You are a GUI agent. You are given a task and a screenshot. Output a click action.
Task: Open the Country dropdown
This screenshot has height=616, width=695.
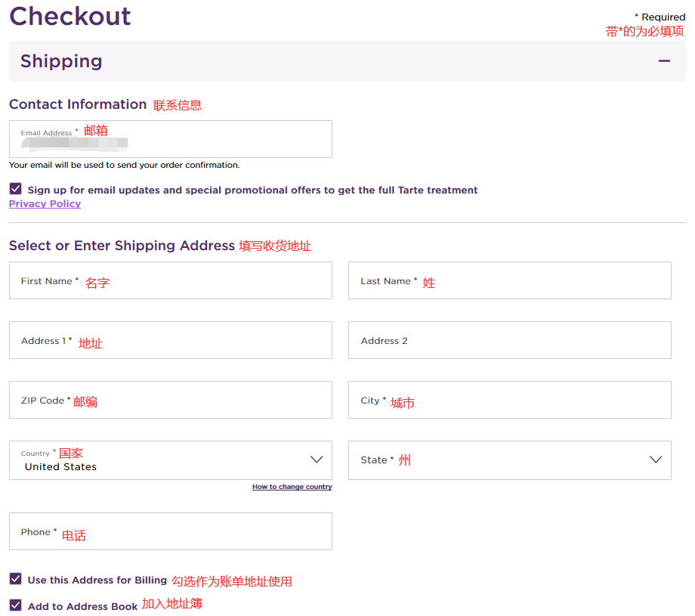(x=171, y=460)
